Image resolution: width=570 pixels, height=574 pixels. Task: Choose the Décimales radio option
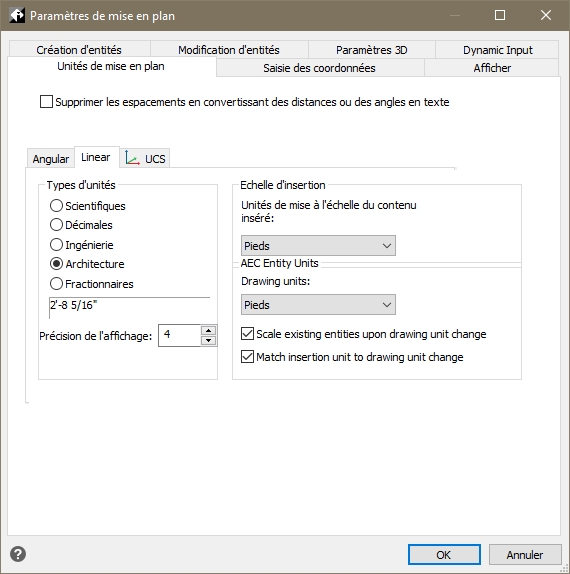56,224
